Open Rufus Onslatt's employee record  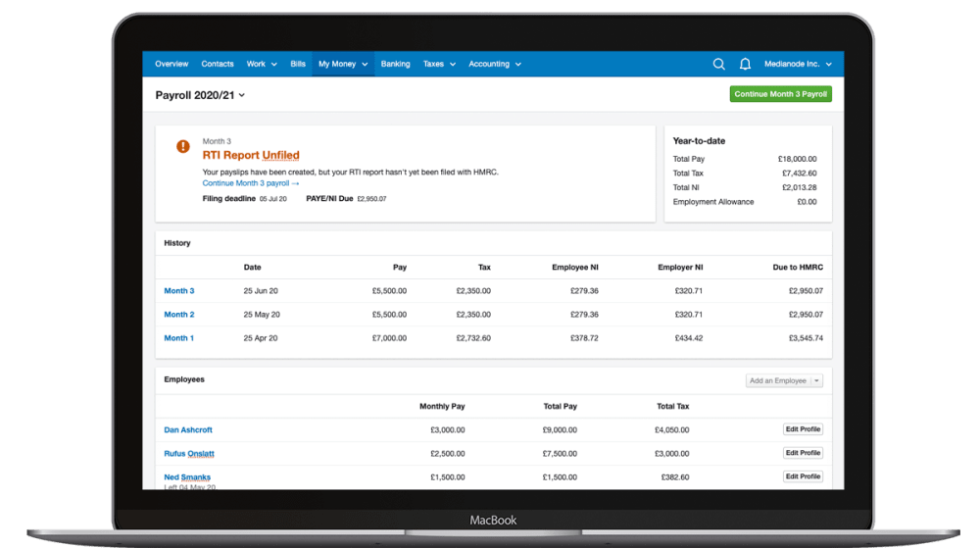189,454
